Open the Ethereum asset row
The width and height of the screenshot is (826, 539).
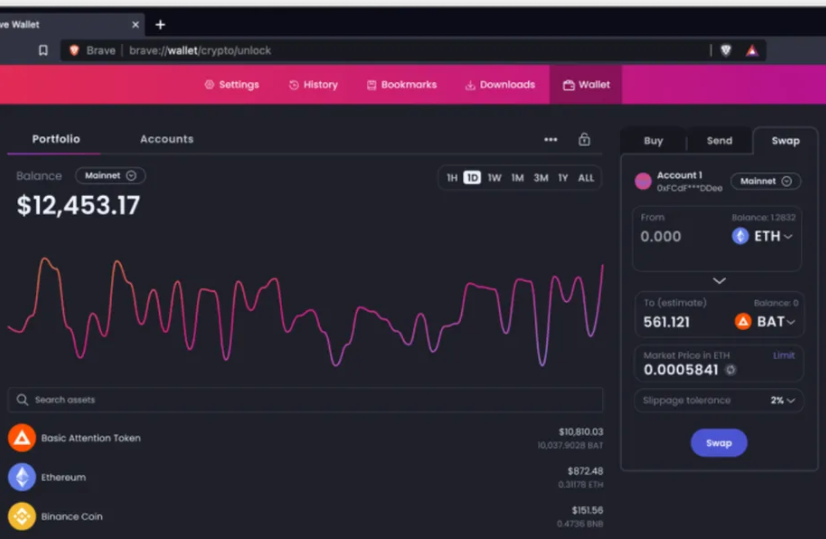tap(305, 477)
